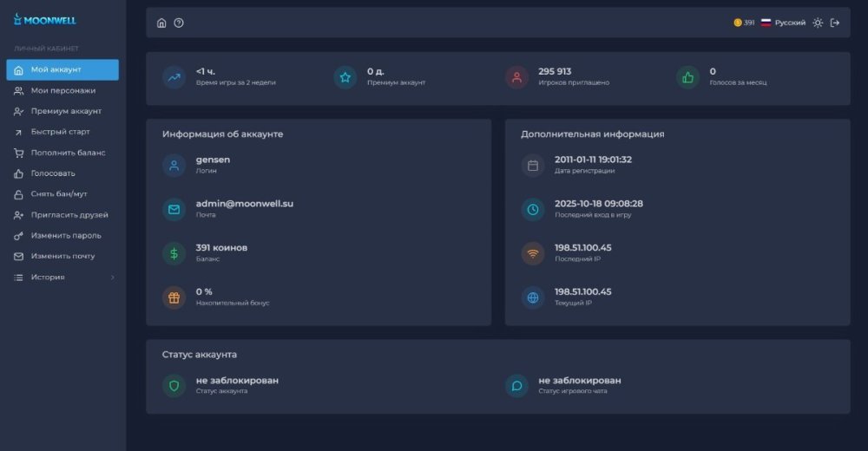Click the current IP address 198.51.100.45 text
The width and height of the screenshot is (868, 451).
(582, 291)
